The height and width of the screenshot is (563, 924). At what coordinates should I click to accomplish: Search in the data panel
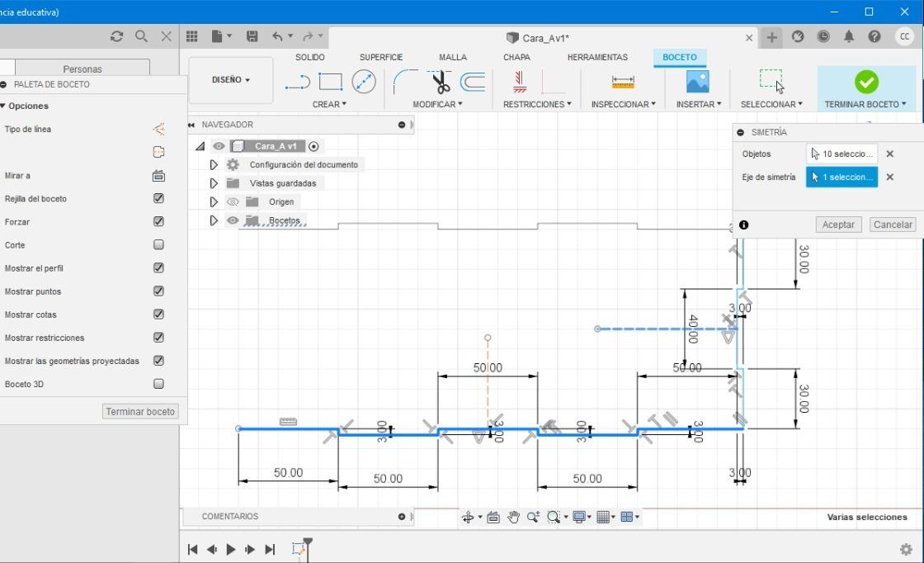(x=141, y=36)
